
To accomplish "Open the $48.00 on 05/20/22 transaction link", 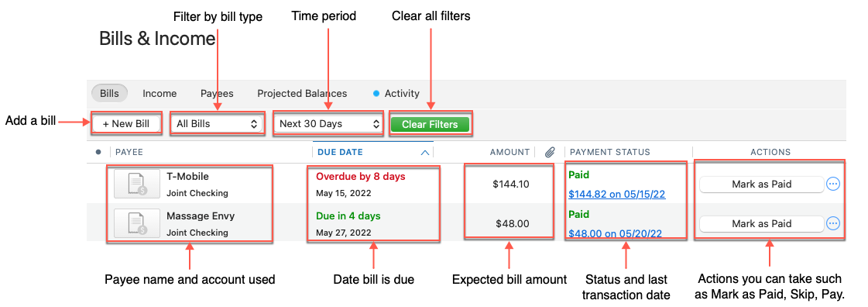I will [x=615, y=234].
